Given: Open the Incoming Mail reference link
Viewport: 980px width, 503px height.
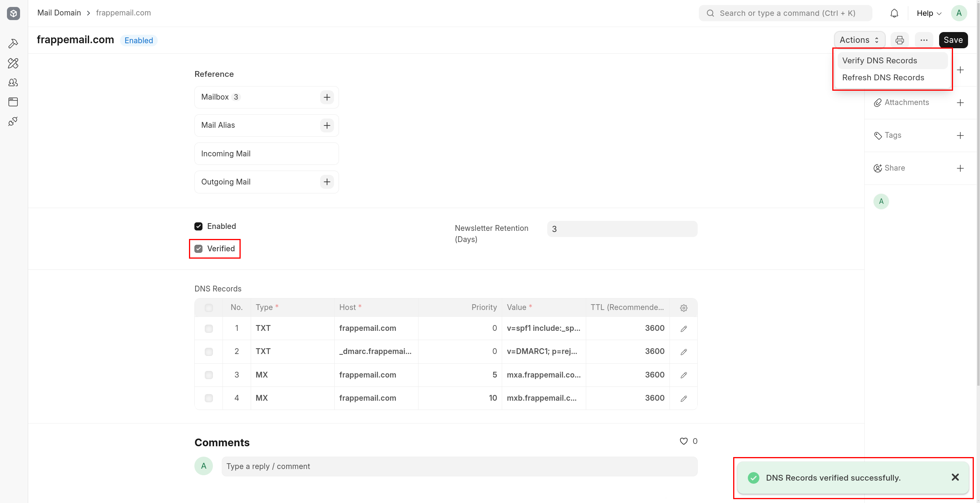Looking at the screenshot, I should tap(226, 154).
